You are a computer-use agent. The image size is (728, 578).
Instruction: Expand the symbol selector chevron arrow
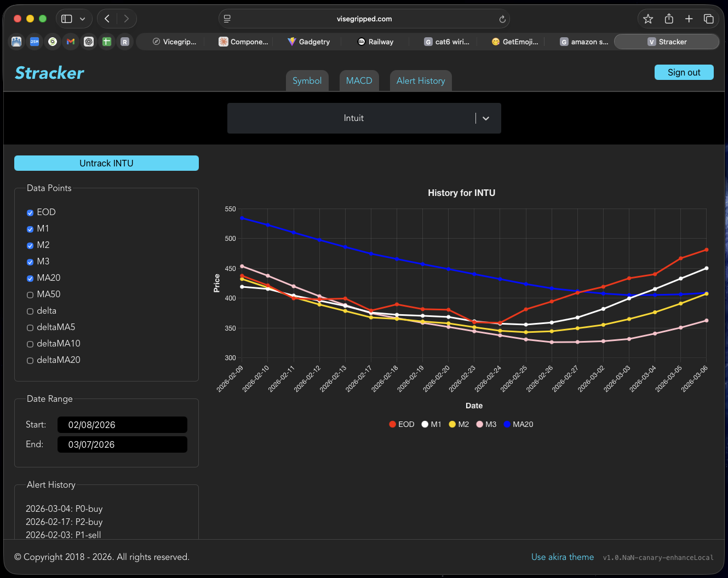coord(486,118)
